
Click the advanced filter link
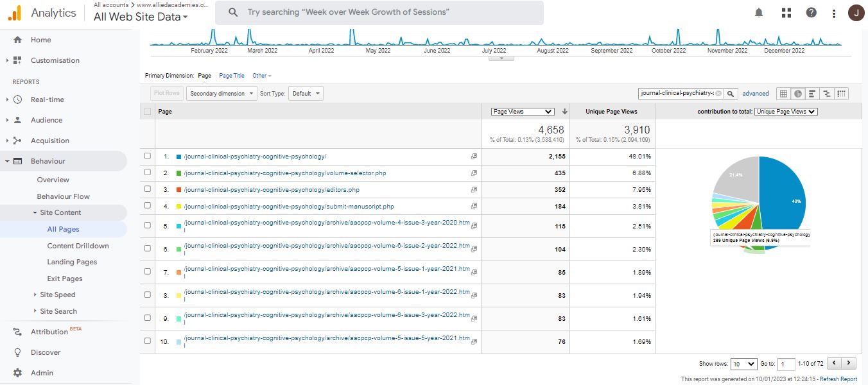756,94
